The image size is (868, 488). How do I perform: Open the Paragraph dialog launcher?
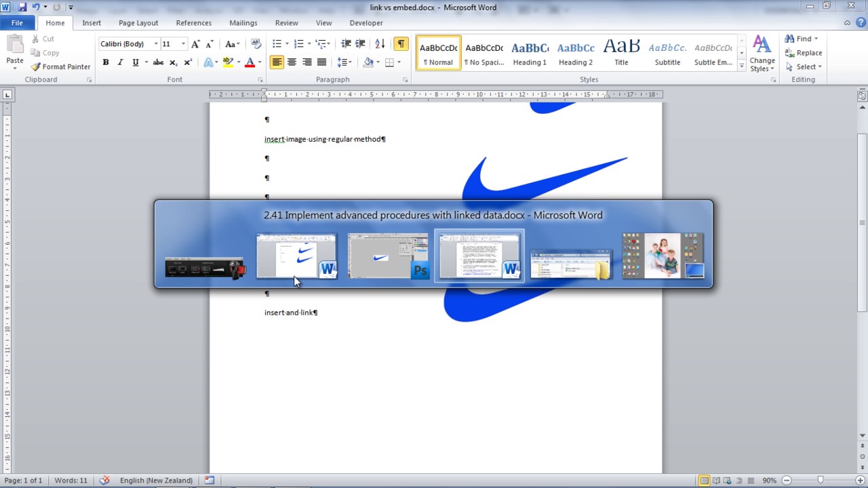coord(406,80)
